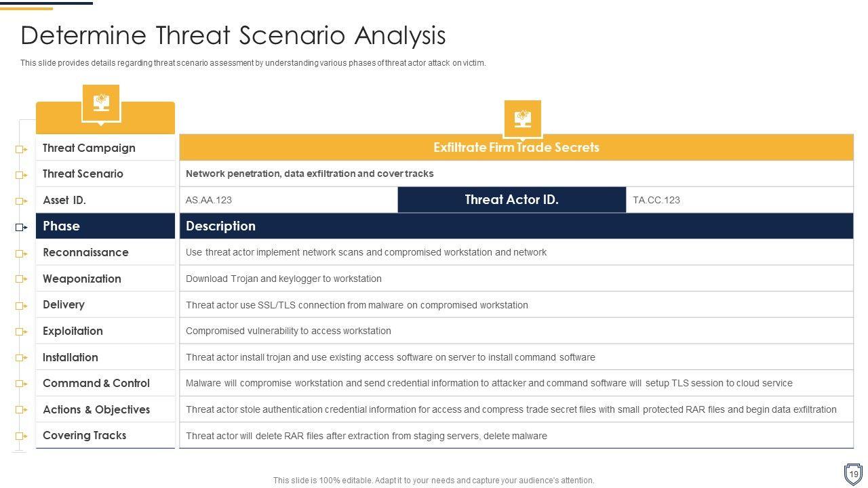Select the Exfiltrate Firm Trade Secrets banner
868x488 pixels.
(x=516, y=148)
